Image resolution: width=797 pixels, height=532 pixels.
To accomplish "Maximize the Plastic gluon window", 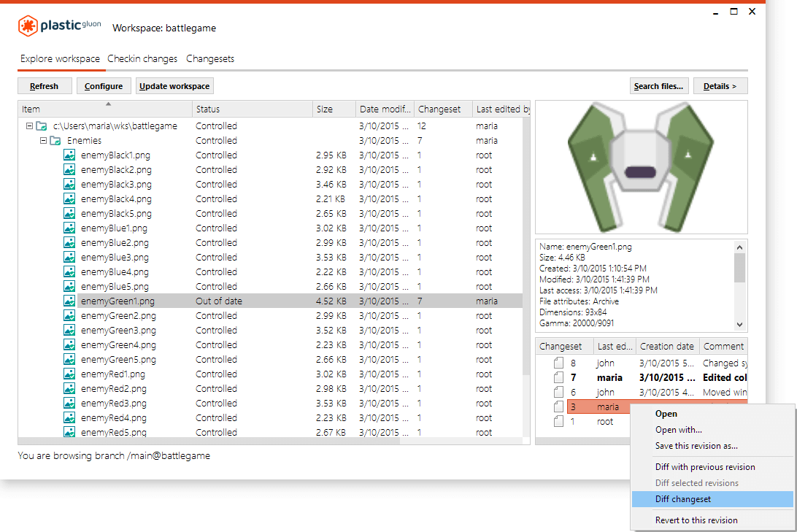I will tap(734, 11).
